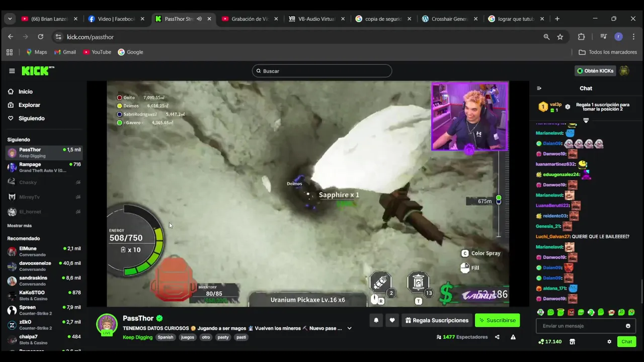
Task: Switch to VB-Audio Virtual tab
Action: pos(317,19)
